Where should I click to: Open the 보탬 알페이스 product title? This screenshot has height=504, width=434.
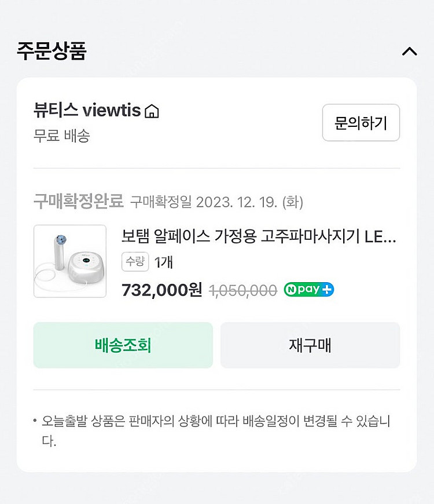(x=259, y=236)
